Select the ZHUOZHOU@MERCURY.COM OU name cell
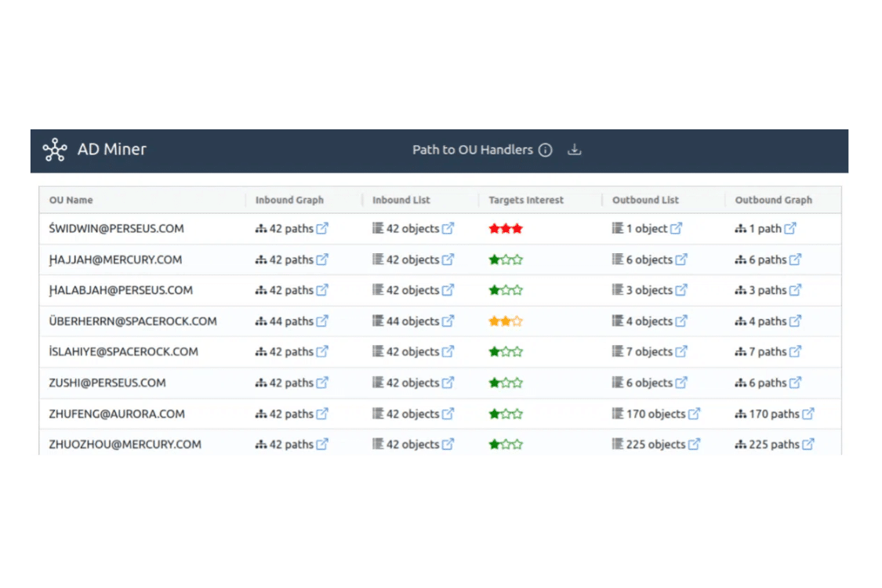 125,445
